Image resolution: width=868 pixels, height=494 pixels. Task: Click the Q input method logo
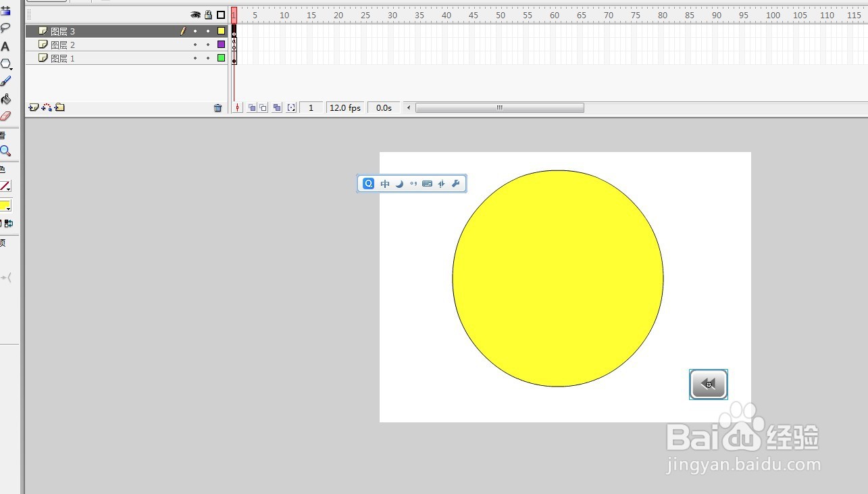368,183
